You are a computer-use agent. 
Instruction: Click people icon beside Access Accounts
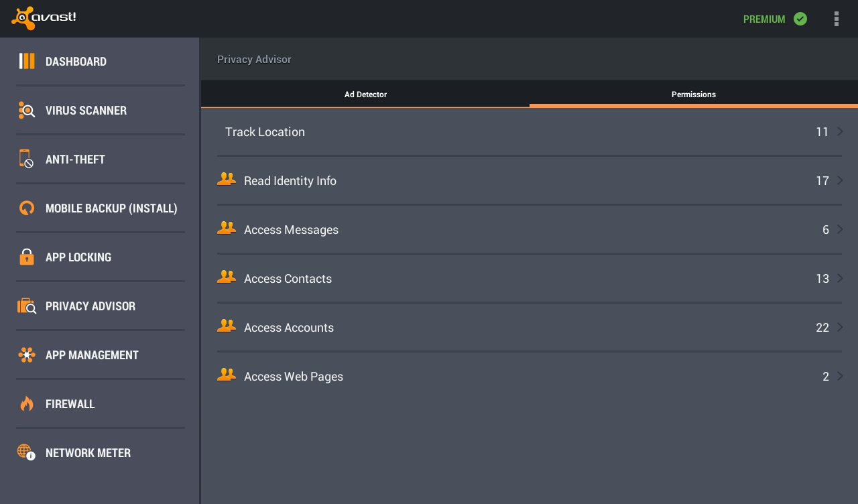coord(227,326)
